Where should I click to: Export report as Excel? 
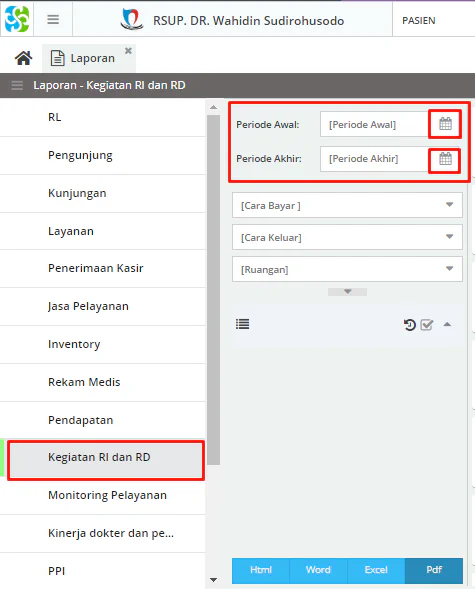point(376,570)
